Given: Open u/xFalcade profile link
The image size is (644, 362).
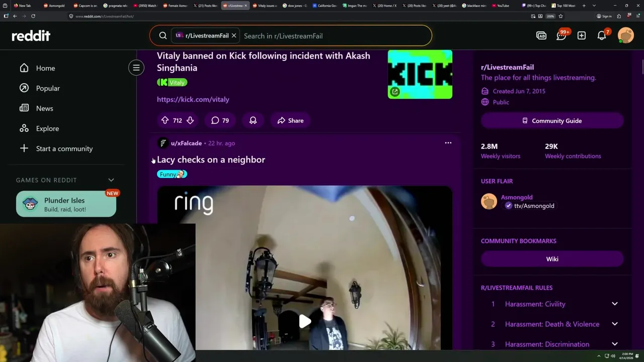Looking at the screenshot, I should (186, 143).
